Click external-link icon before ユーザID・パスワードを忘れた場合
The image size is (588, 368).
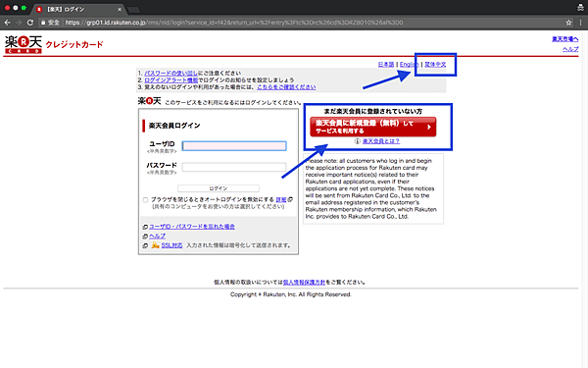pyautogui.click(x=145, y=227)
